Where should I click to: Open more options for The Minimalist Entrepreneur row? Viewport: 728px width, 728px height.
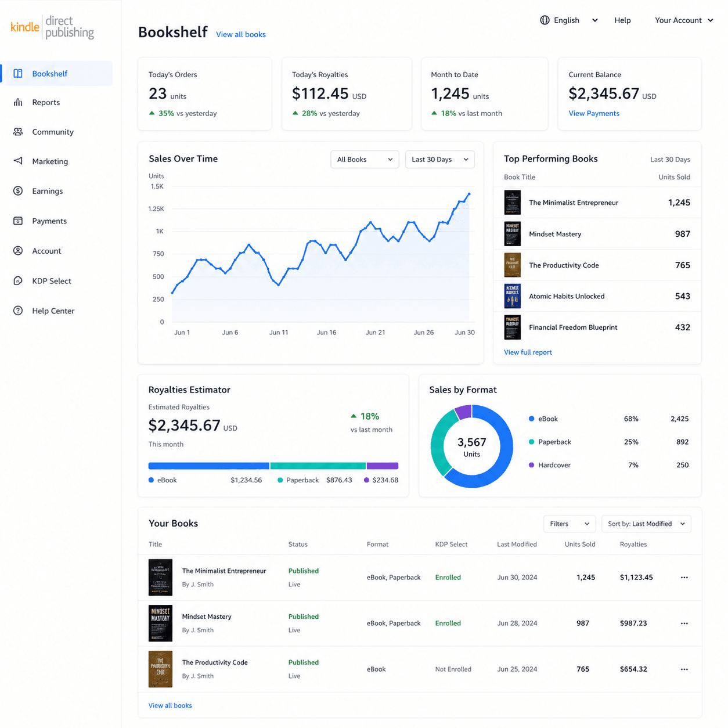pos(684,578)
